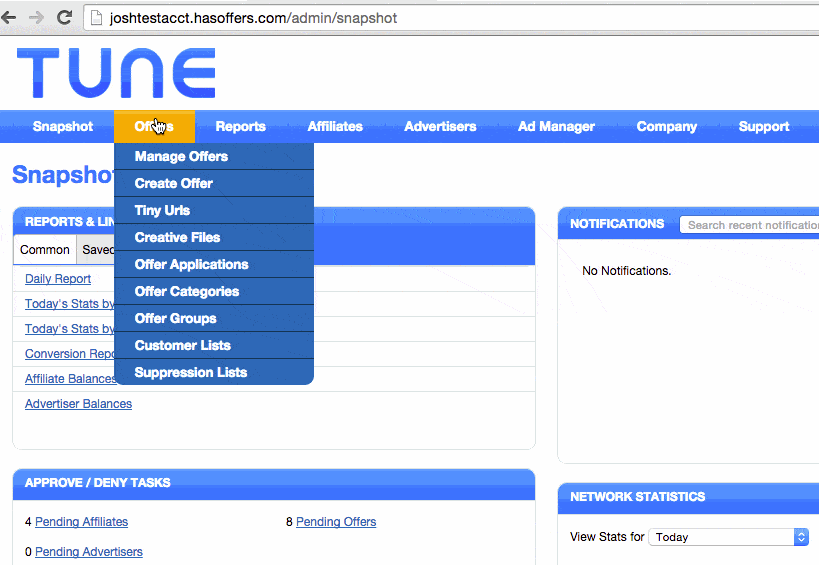819x565 pixels.
Task: Select Customer Lists menu entry
Action: point(214,345)
